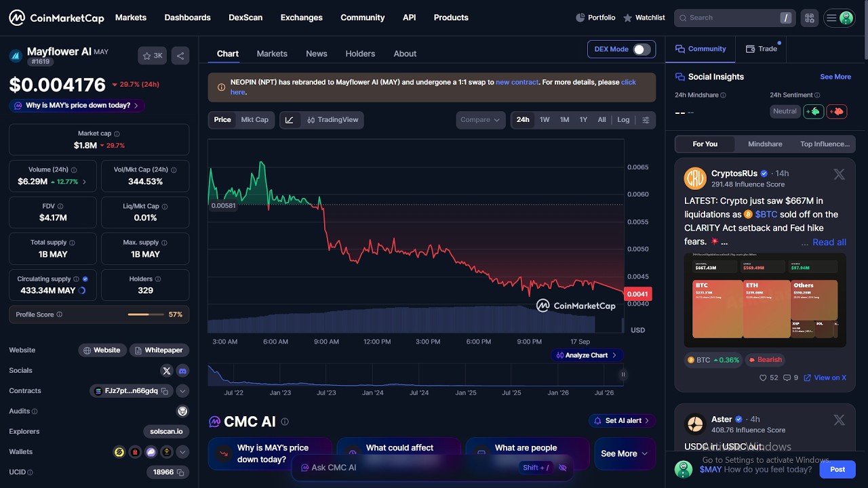
Task: Click the circulating supply progress ring
Action: click(x=82, y=291)
